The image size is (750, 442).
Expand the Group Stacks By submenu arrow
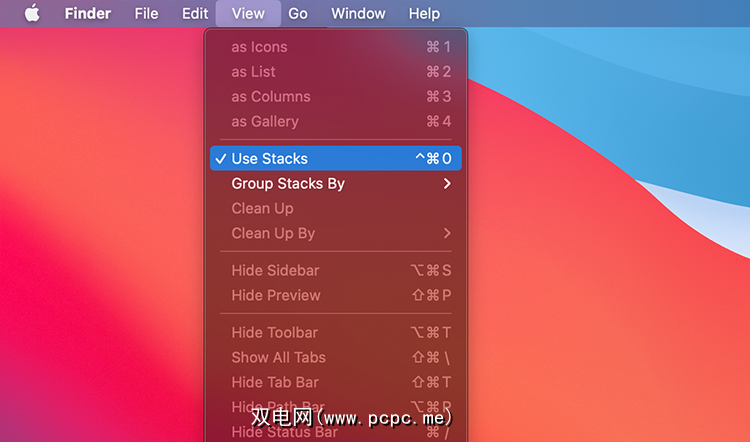pyautogui.click(x=447, y=184)
